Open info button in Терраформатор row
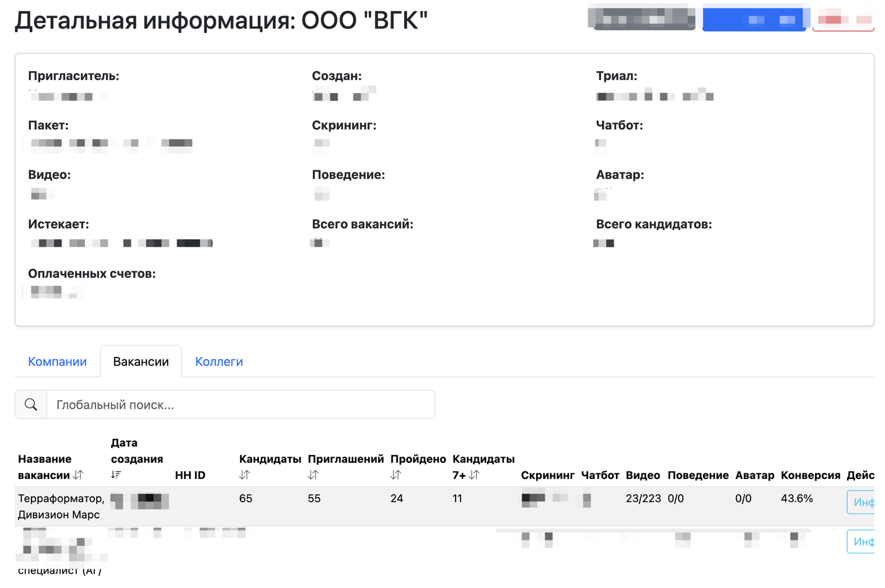The image size is (885, 588). pos(862,502)
